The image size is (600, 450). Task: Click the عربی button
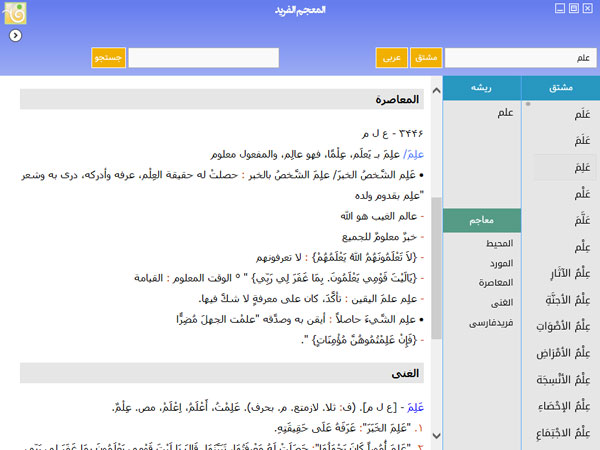[391, 58]
